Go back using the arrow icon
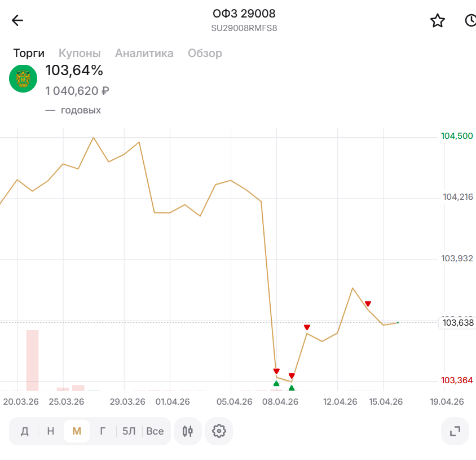This screenshot has height=460, width=476. click(x=17, y=21)
